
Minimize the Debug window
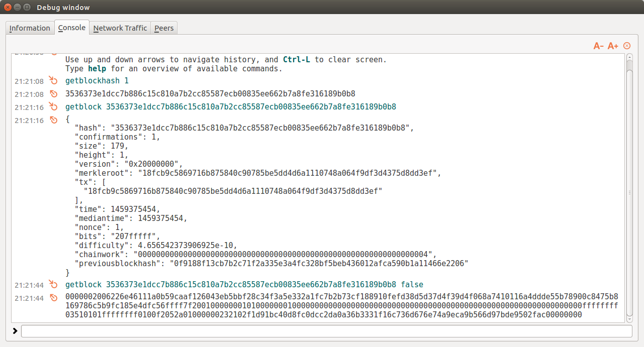pos(18,7)
